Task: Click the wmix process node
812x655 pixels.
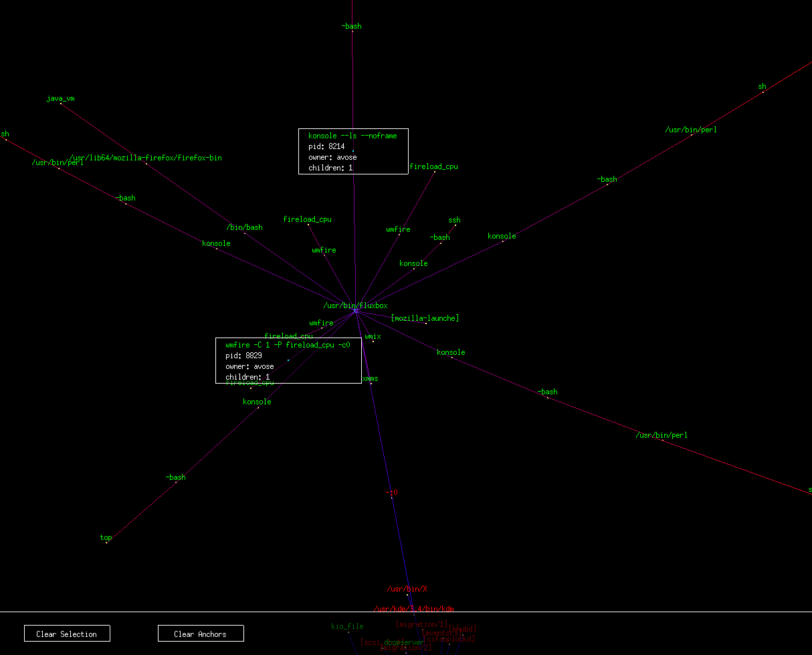Action: 373,341
